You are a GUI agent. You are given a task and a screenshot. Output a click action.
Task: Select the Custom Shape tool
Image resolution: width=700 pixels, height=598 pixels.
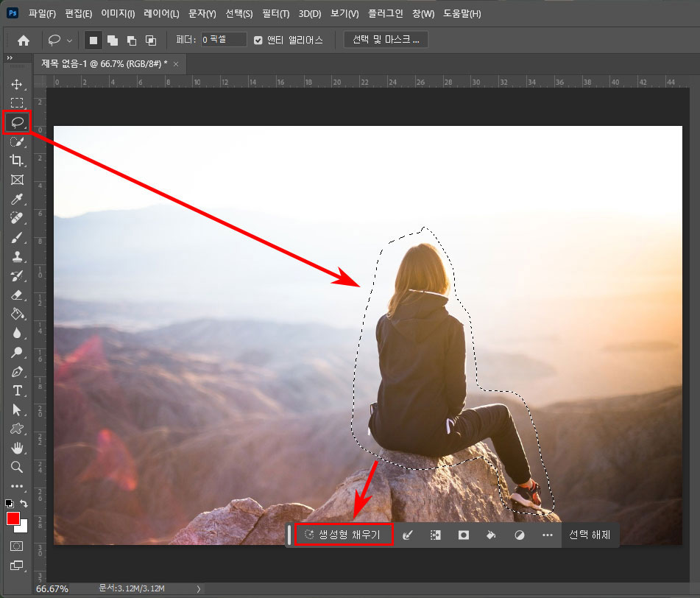(17, 429)
